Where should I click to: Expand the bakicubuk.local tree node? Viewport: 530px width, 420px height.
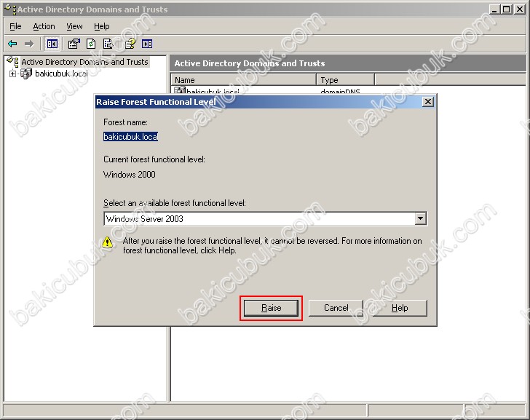[12, 74]
